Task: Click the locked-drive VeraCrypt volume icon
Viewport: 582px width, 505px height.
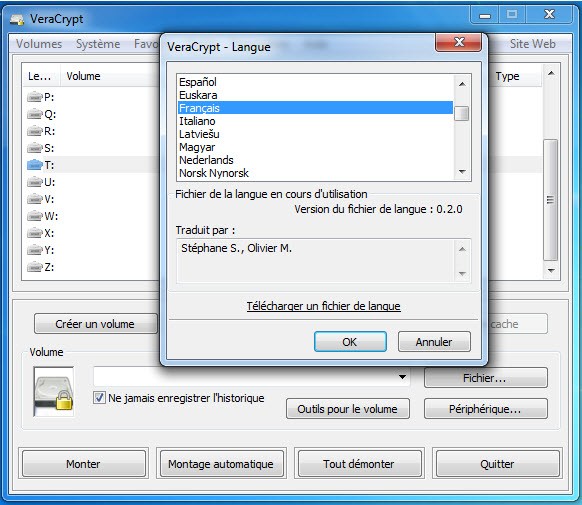Action: tap(53, 392)
